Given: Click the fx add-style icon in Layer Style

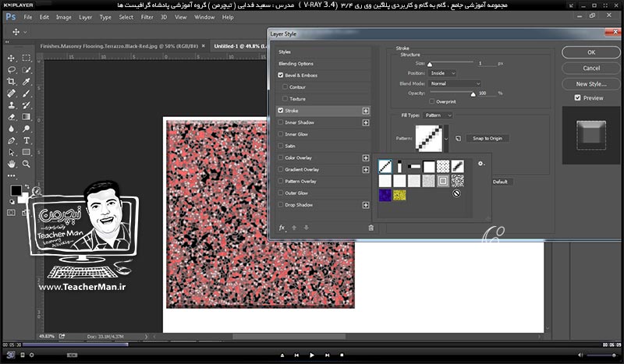Looking at the screenshot, I should point(282,228).
